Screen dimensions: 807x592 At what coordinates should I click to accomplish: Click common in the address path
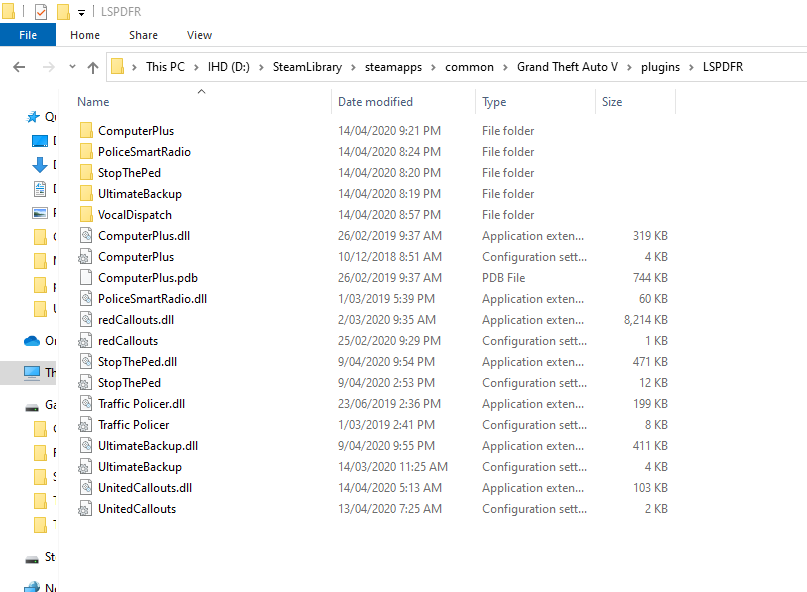point(469,67)
